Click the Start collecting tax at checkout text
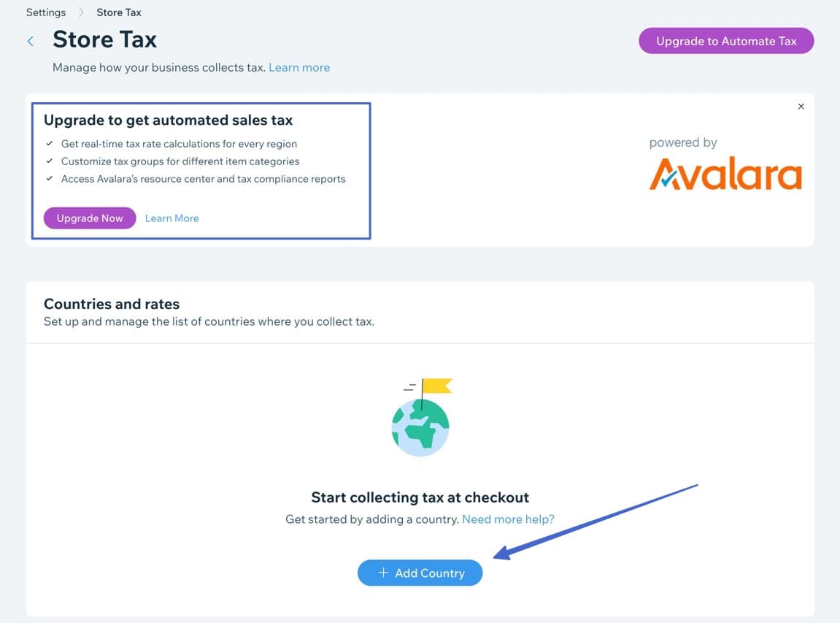The image size is (840, 623). point(420,497)
